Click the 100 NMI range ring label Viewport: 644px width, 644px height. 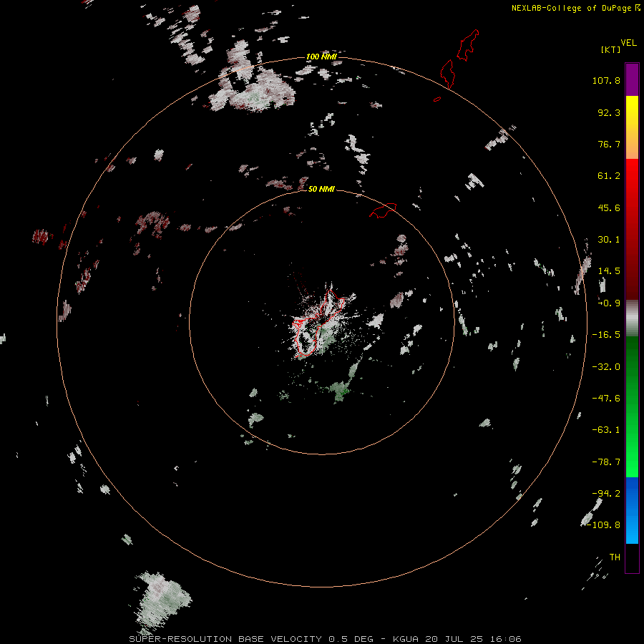click(x=321, y=57)
